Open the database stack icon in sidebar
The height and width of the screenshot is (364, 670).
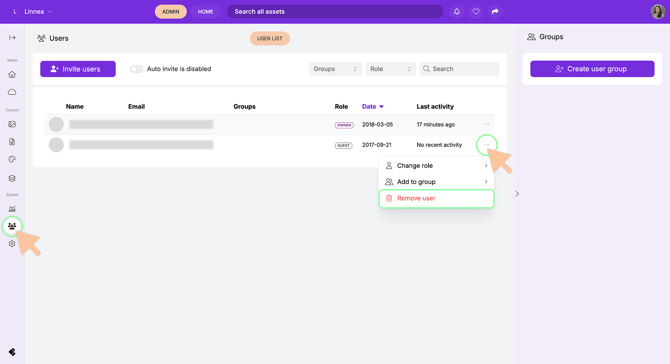pos(12,178)
